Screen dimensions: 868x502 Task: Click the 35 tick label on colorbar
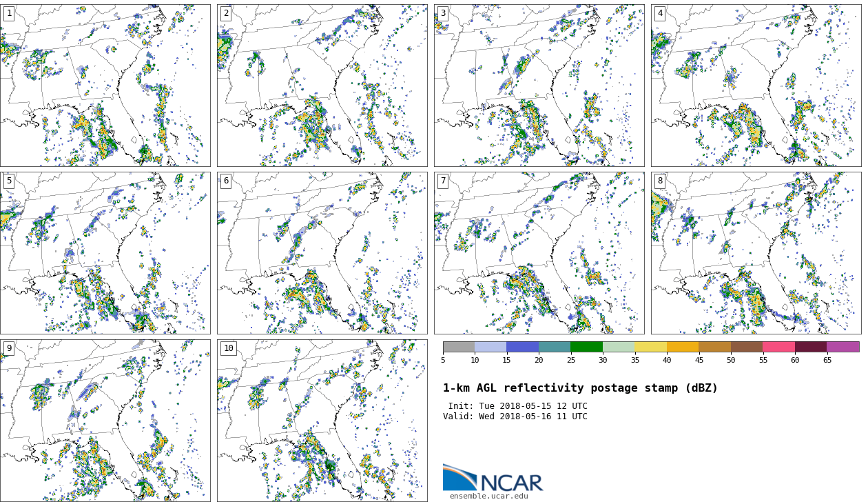[x=635, y=360]
